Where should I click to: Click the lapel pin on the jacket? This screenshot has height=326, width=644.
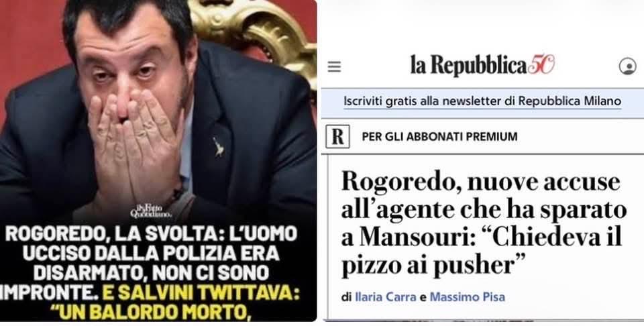click(218, 147)
